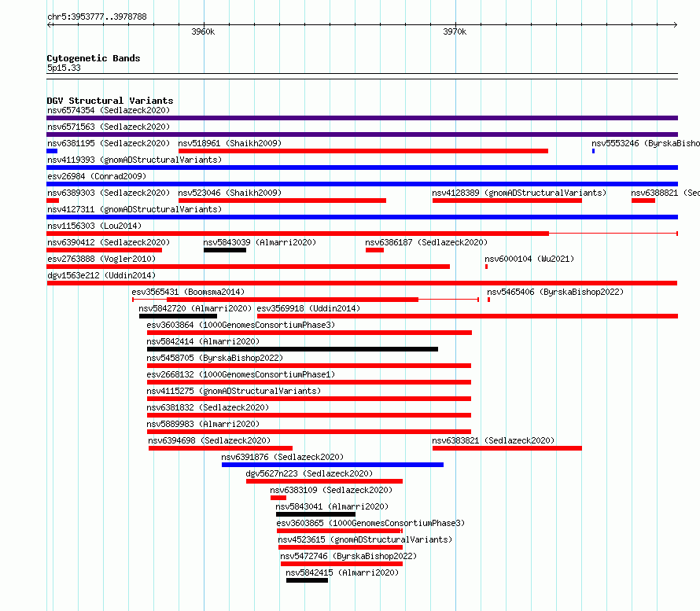
Task: Select nsv4128389 gnomADStructuralVariants label
Action: pyautogui.click(x=519, y=193)
